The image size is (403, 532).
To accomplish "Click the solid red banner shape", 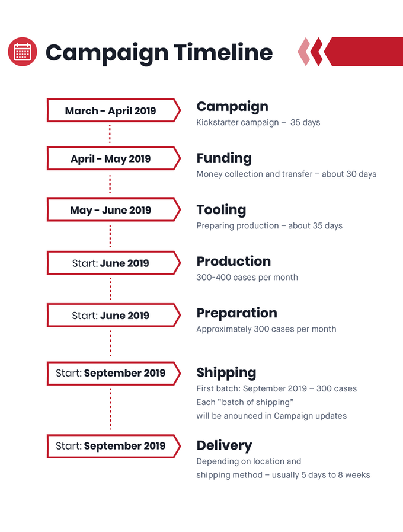I will [363, 52].
